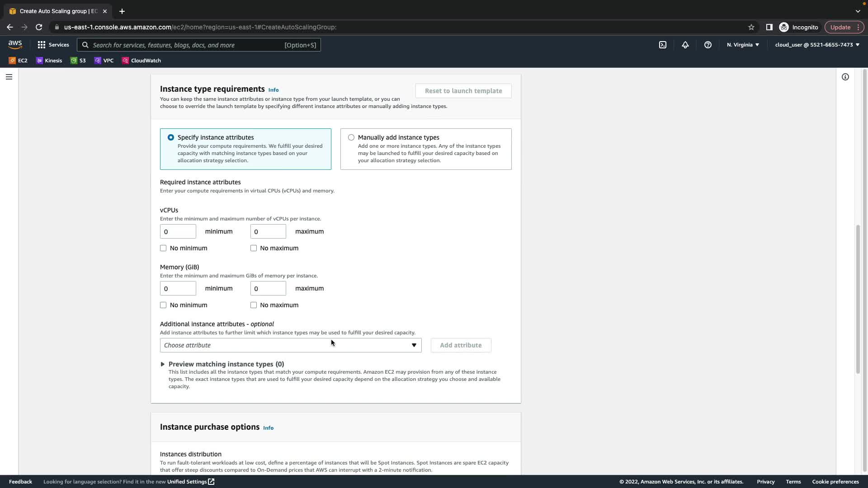The height and width of the screenshot is (488, 868).
Task: Open the notifications bell
Action: (685, 45)
